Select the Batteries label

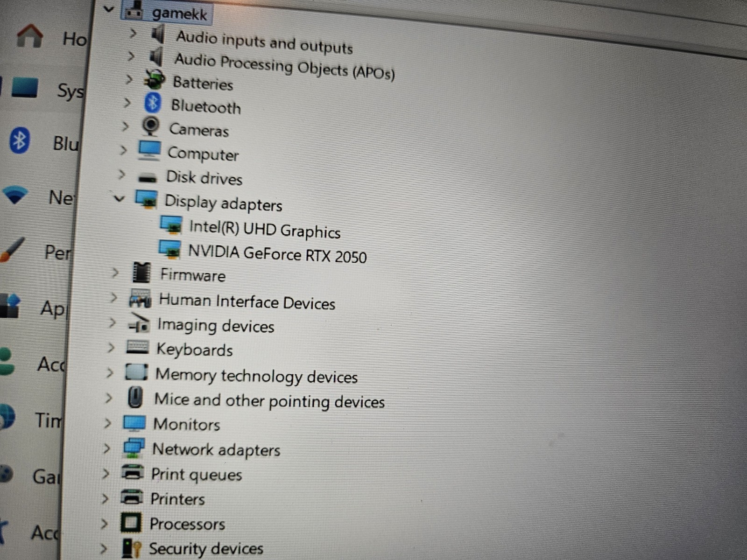203,83
